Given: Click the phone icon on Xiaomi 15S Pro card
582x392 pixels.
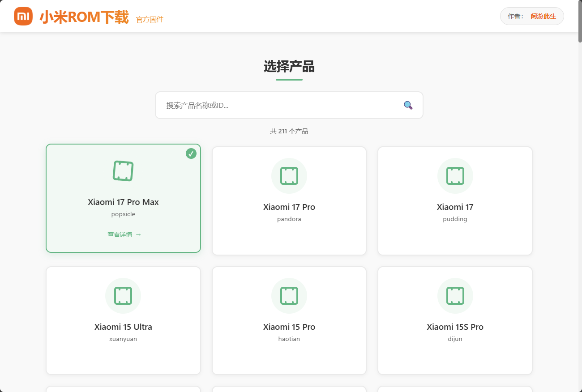Looking at the screenshot, I should pos(455,296).
